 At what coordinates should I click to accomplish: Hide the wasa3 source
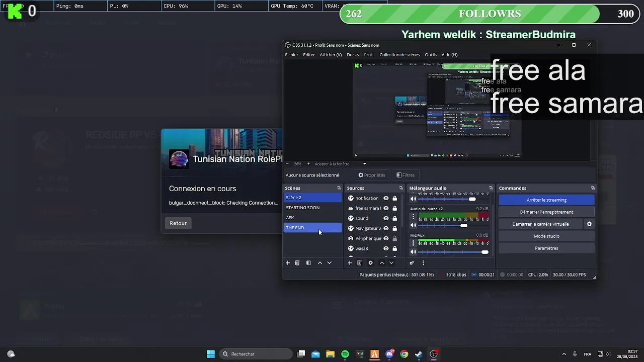click(x=386, y=248)
